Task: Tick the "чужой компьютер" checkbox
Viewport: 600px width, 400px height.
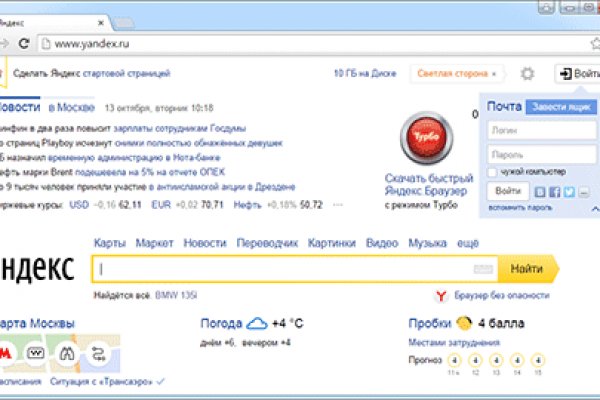Action: pyautogui.click(x=491, y=173)
